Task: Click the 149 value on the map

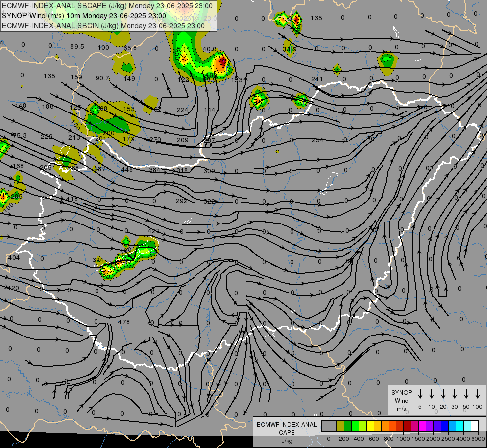Action: pyautogui.click(x=129, y=78)
